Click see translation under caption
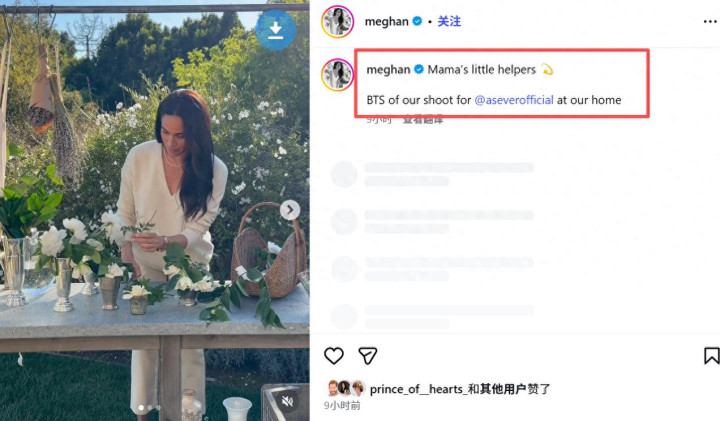720x421 pixels. click(x=423, y=120)
